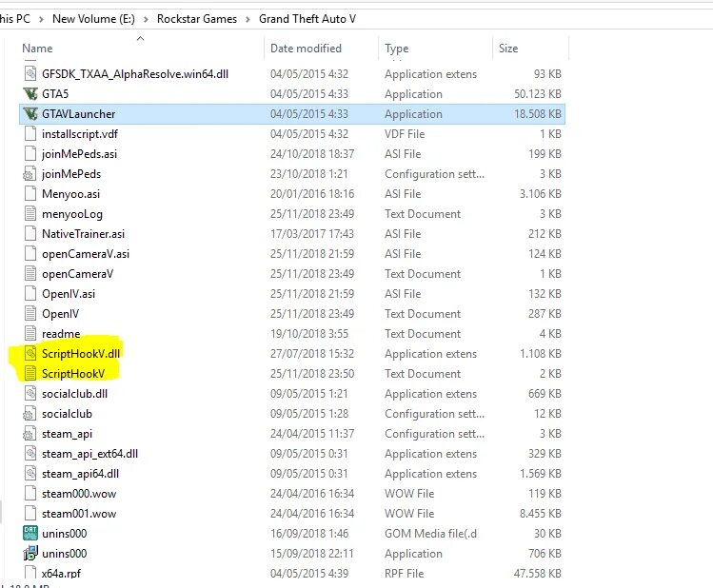The height and width of the screenshot is (588, 713).
Task: Navigate to Rockstar Games in breadcrumb
Action: 197,19
